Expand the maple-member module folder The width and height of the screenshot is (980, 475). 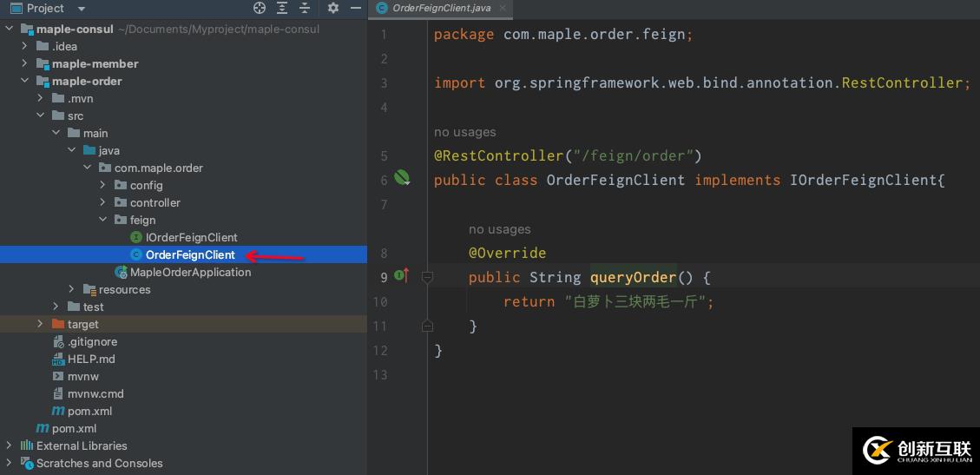25,63
